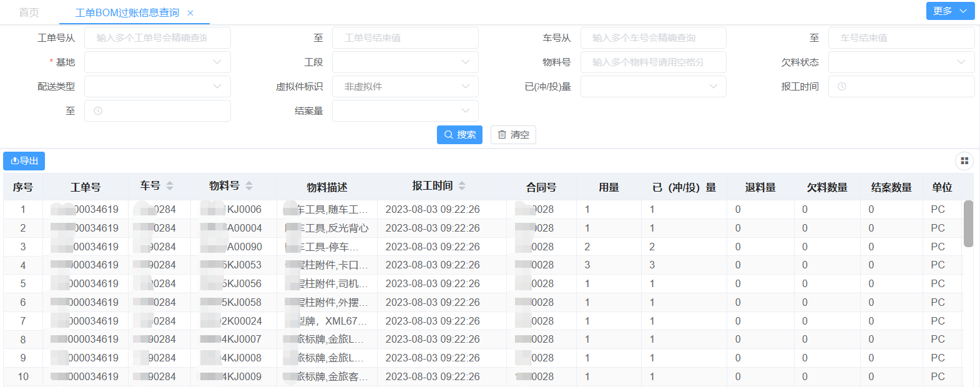Click the 物料号 input field
Screen dimensions: 980x387
653,62
